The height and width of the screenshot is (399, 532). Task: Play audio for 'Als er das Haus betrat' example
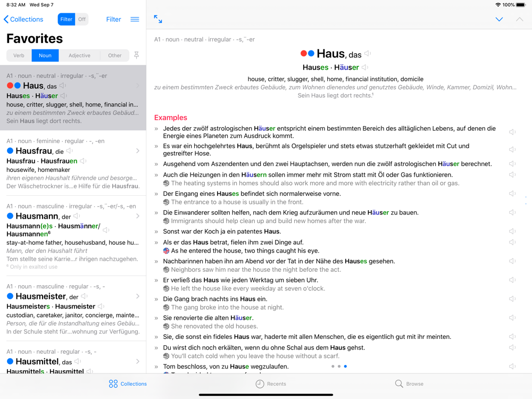point(512,242)
